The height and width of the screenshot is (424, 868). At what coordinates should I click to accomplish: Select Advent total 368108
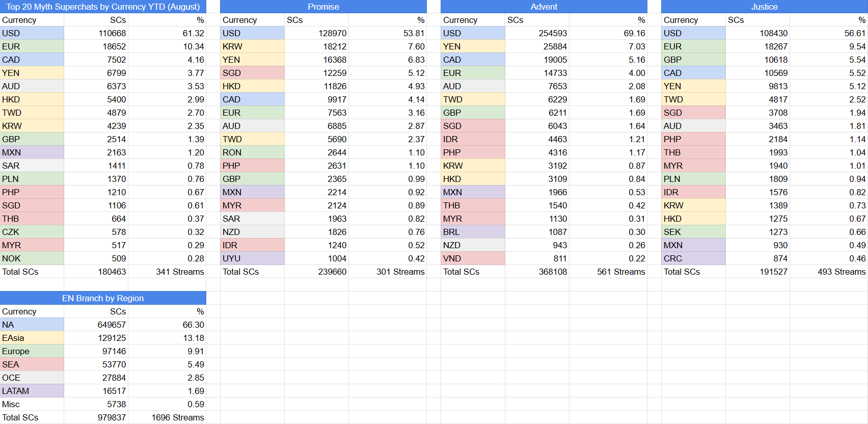pyautogui.click(x=537, y=272)
